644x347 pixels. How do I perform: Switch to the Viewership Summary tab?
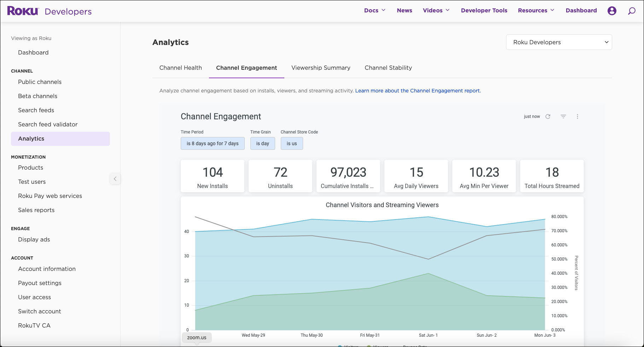click(321, 68)
